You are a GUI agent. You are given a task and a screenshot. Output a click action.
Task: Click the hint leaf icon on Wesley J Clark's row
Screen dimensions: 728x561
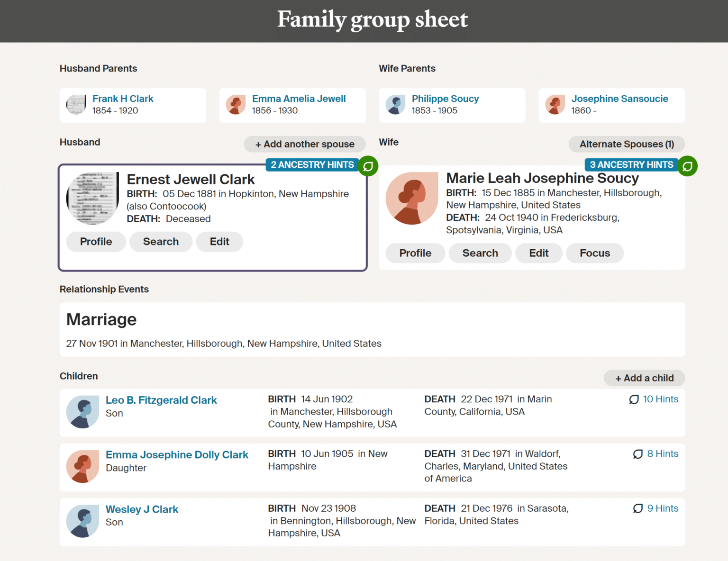pyautogui.click(x=638, y=508)
